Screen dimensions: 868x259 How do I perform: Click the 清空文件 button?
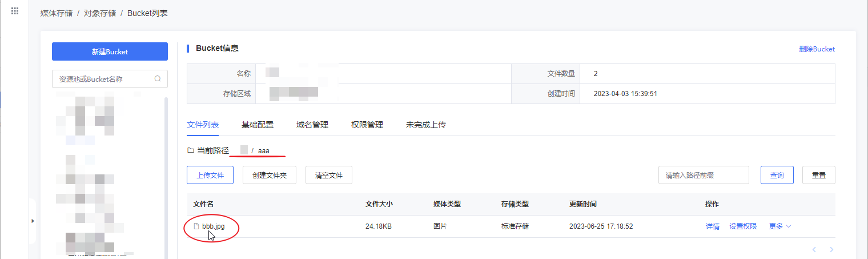pos(329,176)
